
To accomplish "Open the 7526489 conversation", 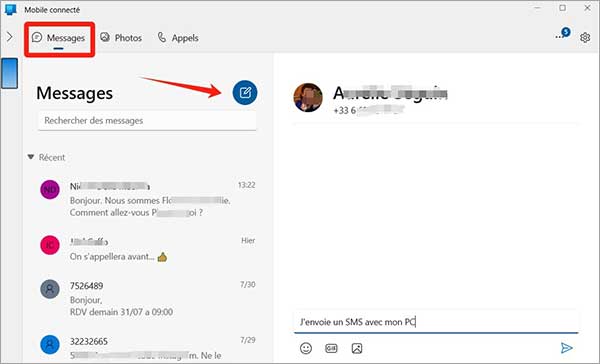I will coord(148,299).
